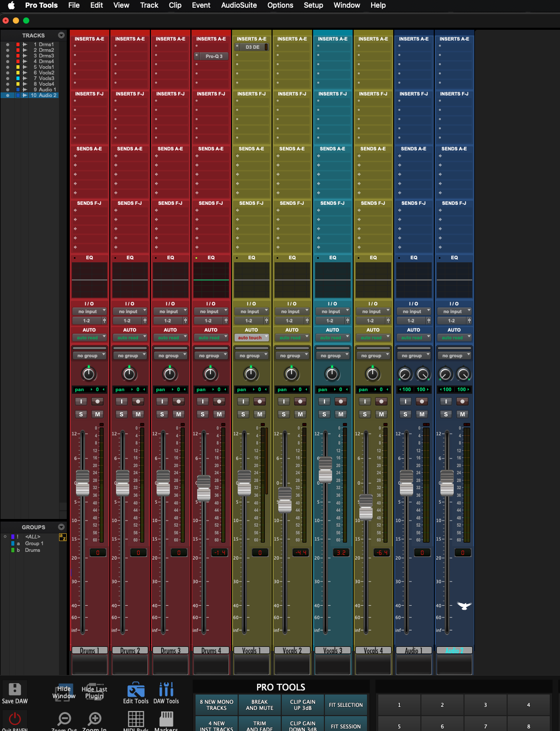Click the Apple logo menu
The height and width of the screenshot is (731, 560).
click(x=11, y=5)
